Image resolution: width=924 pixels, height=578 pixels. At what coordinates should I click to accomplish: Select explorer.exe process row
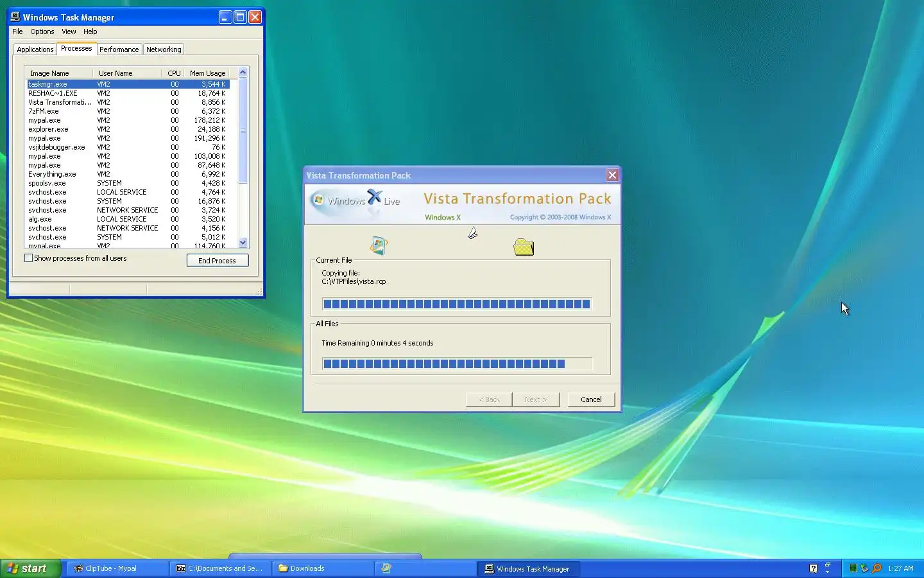point(128,129)
